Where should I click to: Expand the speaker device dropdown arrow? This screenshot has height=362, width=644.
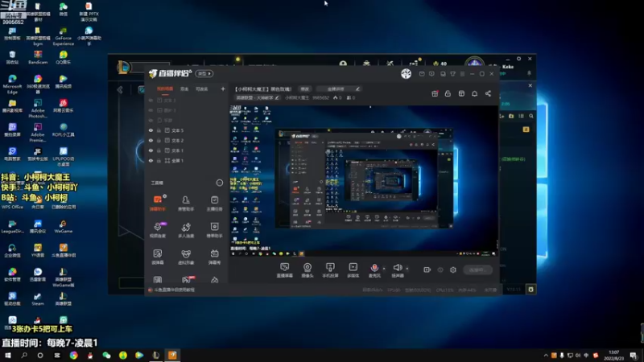click(x=407, y=269)
